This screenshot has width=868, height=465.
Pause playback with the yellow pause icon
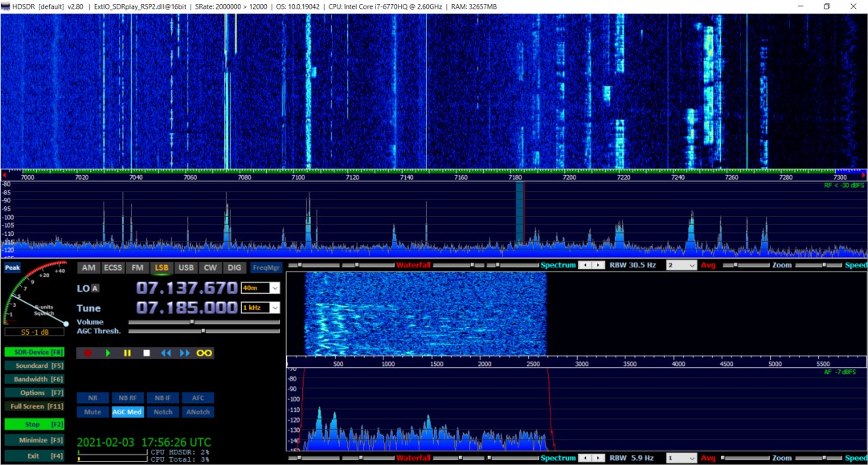tap(127, 353)
